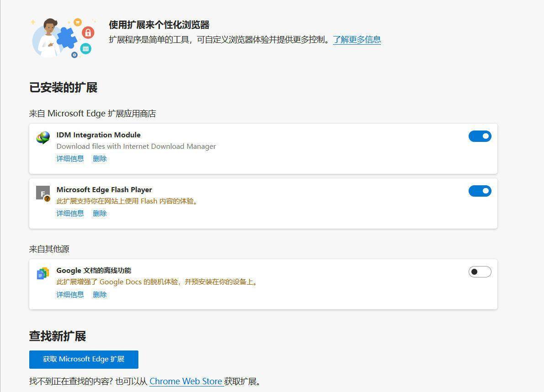The image size is (544, 392).
Task: Enable the Google 文档的离线功能 toggle
Action: (480, 272)
